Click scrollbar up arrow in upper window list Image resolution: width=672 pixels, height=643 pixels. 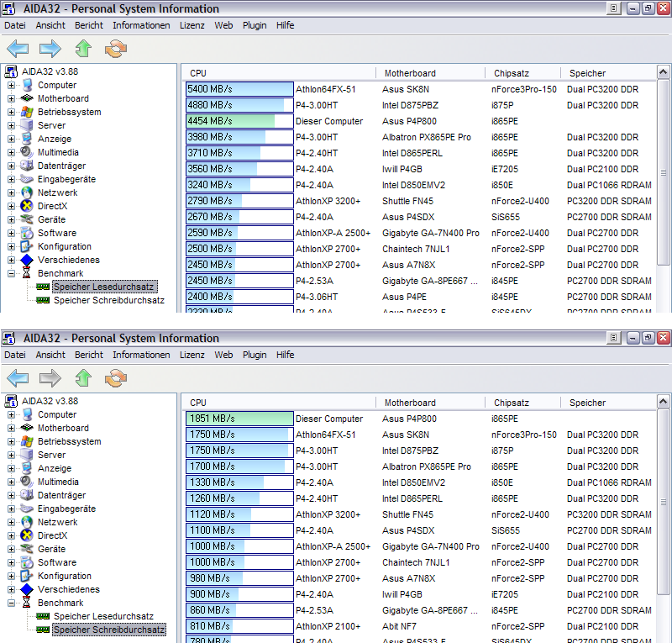[x=663, y=72]
